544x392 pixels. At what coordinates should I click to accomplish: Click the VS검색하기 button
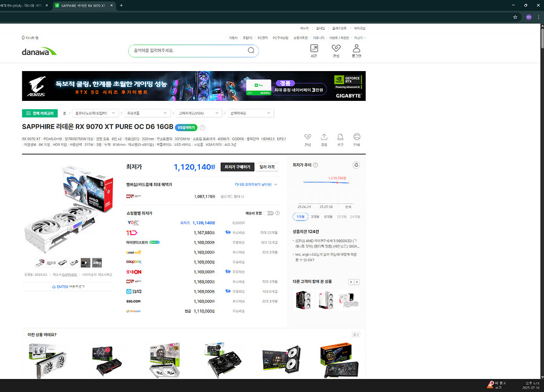186,128
